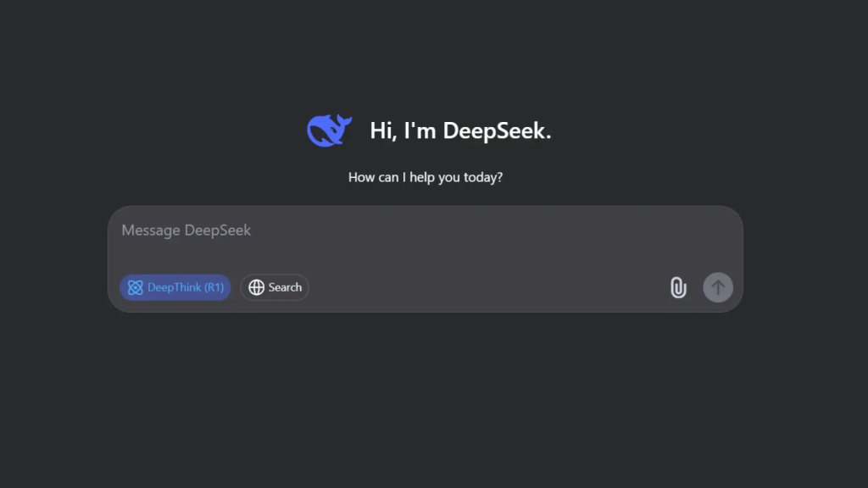Screen dimensions: 868x488
Task: Click the "How can I help you today?" text
Action: (x=426, y=178)
